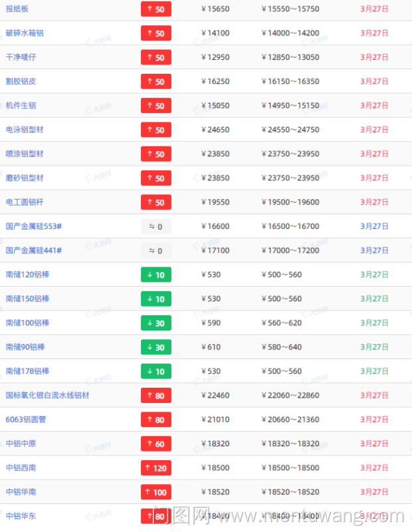
Task: Open the 国产金属硅553# link
Action: tap(34, 226)
